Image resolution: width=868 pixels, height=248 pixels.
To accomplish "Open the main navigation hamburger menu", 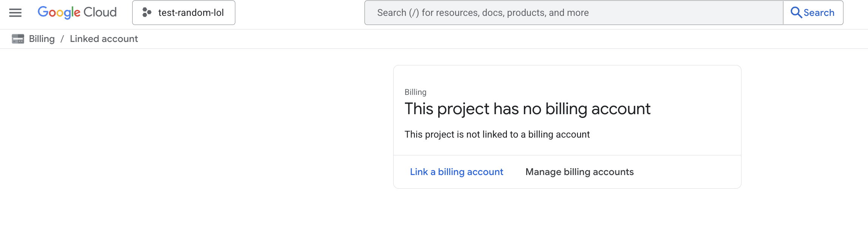I will tap(15, 12).
